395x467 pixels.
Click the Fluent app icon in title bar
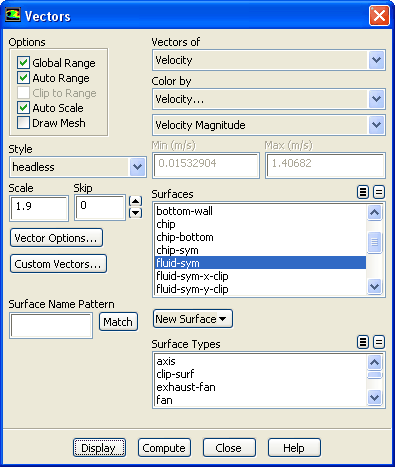click(x=13, y=15)
